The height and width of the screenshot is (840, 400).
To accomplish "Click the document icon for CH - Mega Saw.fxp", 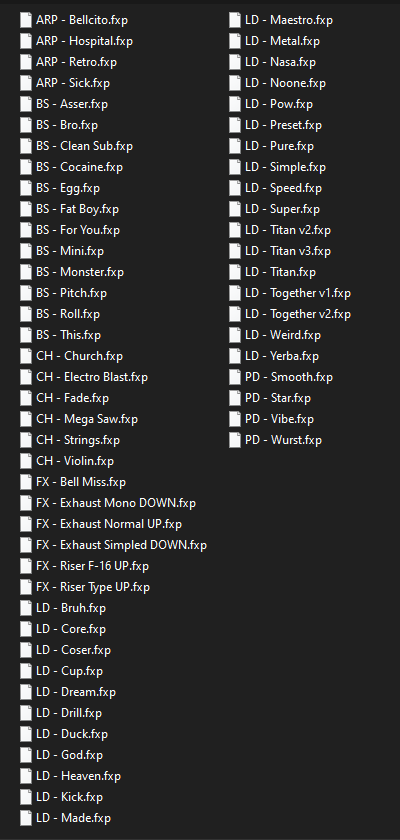I will (x=26, y=419).
